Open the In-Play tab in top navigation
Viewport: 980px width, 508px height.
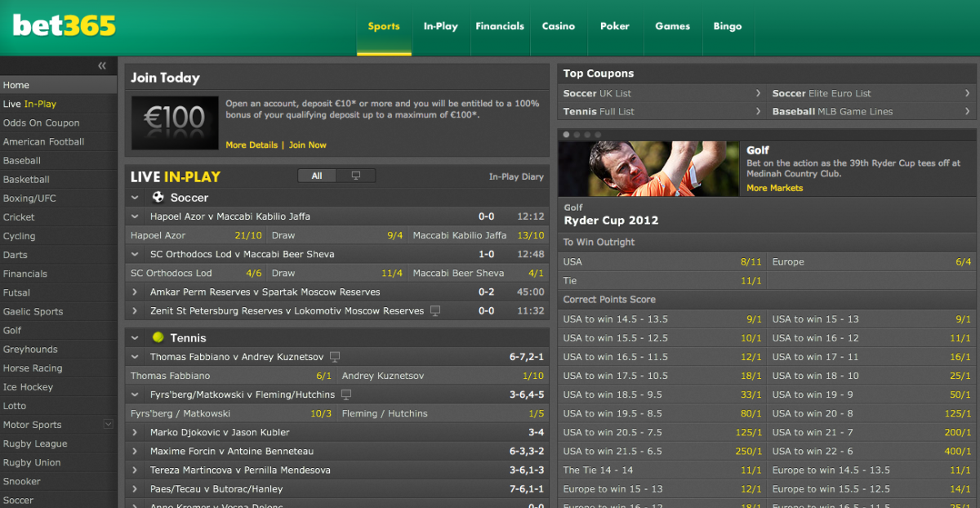pos(440,27)
